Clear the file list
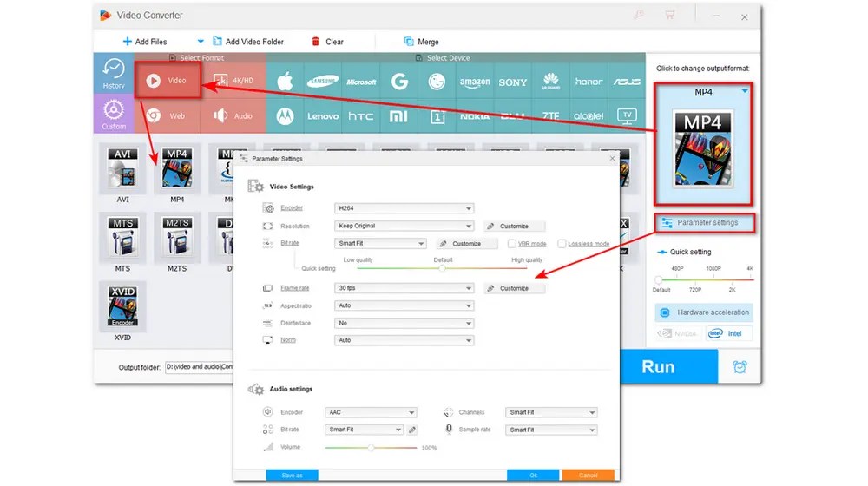This screenshot has width=868, height=486. pyautogui.click(x=327, y=42)
